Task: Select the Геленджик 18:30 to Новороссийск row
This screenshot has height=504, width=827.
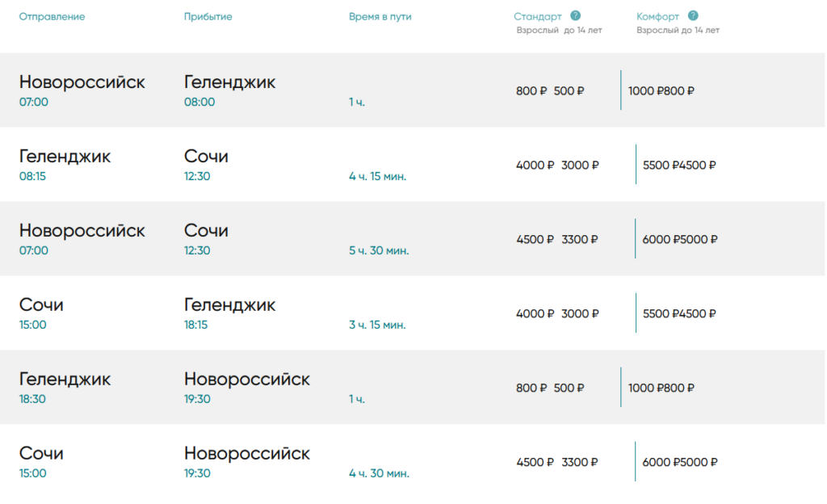Action: pyautogui.click(x=413, y=387)
